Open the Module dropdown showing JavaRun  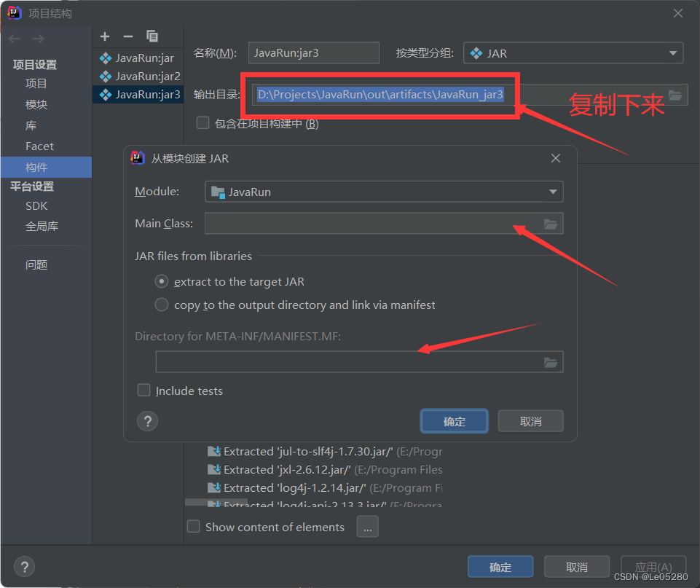[384, 192]
